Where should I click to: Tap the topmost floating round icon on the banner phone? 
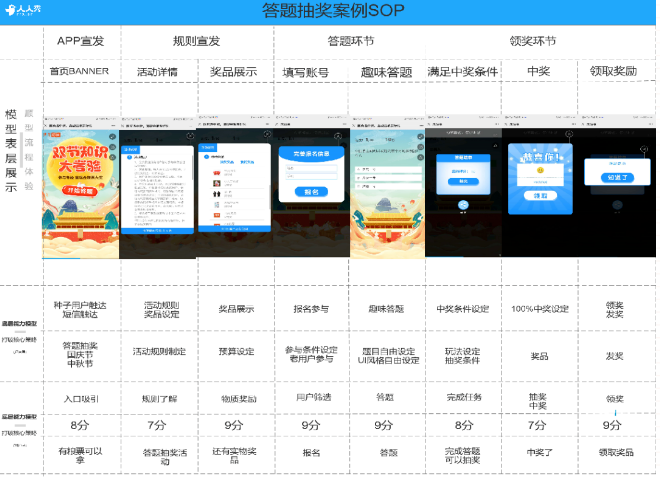click(112, 137)
